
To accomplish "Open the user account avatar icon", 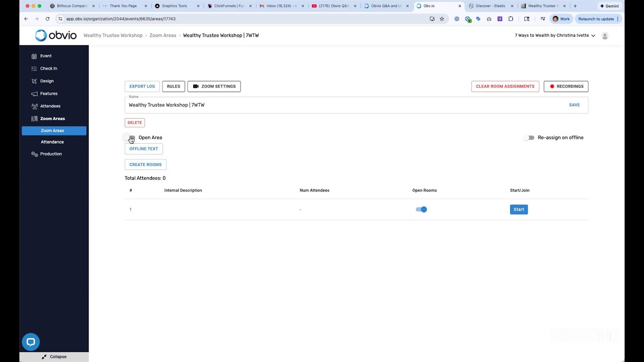I will tap(605, 36).
